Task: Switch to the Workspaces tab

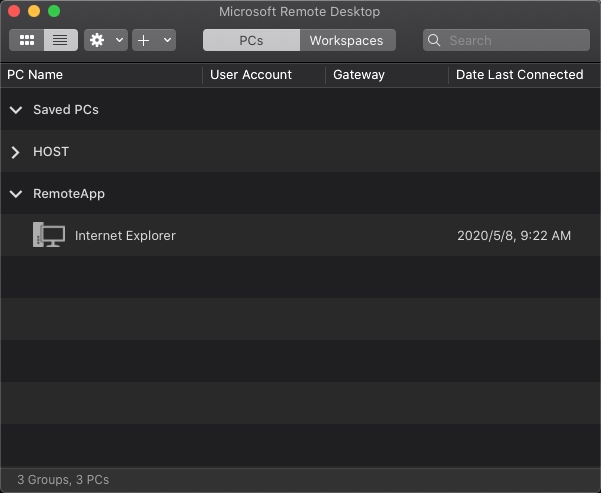Action: click(x=347, y=40)
